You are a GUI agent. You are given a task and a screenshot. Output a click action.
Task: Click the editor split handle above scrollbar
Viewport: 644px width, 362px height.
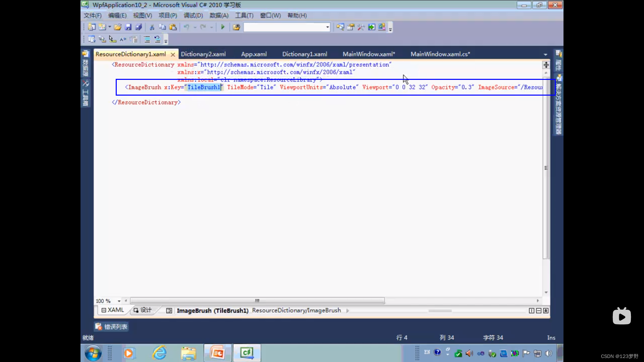pyautogui.click(x=546, y=65)
